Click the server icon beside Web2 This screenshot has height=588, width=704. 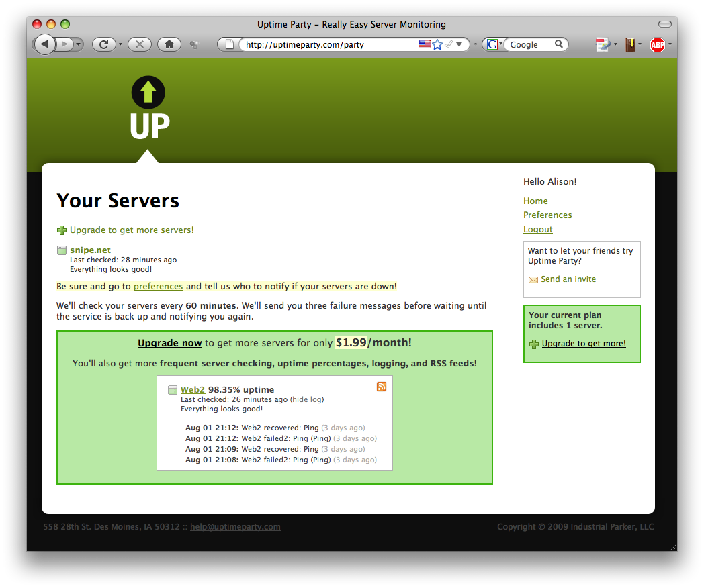(173, 390)
